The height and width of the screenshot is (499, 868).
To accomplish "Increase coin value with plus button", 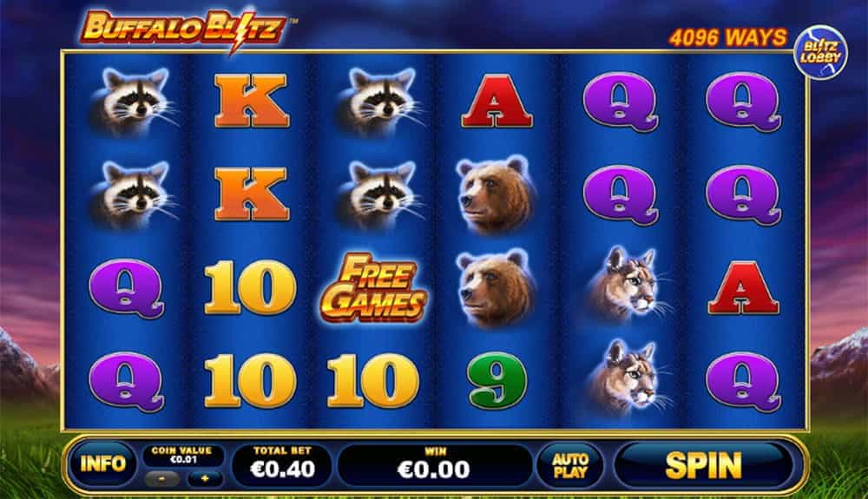I will click(205, 479).
